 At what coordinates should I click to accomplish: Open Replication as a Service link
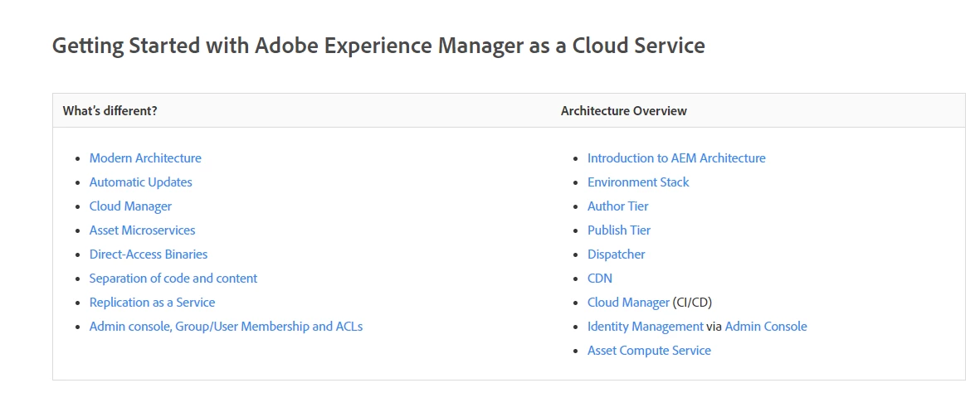coord(152,303)
